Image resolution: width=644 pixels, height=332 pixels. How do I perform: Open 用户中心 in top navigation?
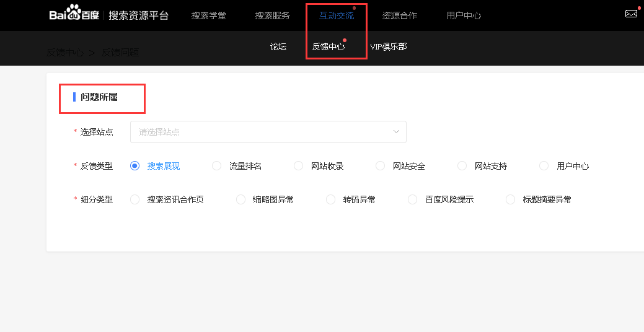pos(464,15)
